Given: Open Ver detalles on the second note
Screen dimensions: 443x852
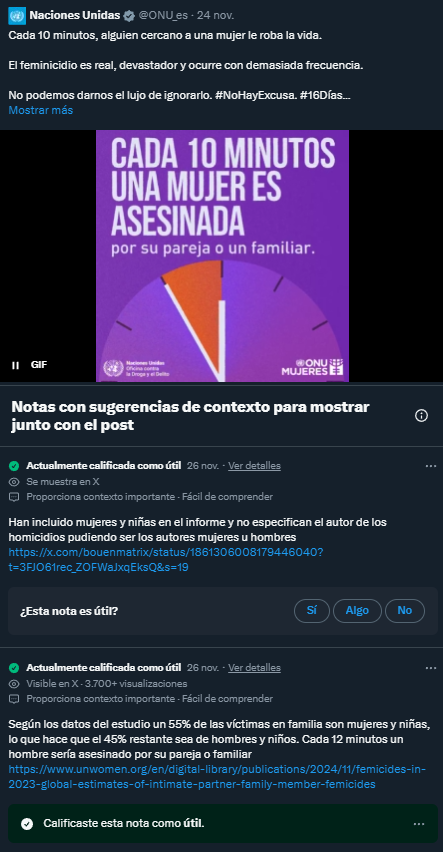Looking at the screenshot, I should (254, 668).
